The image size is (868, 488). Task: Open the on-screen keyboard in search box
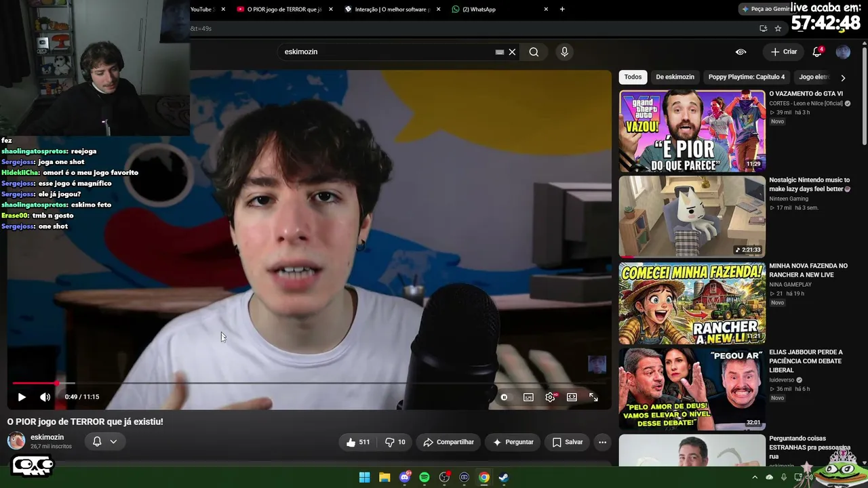(x=500, y=52)
